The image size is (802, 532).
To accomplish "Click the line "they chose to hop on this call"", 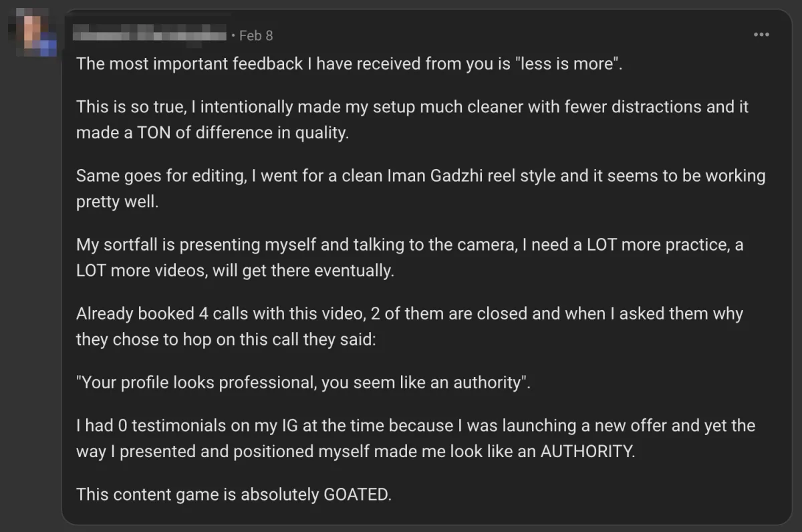I will [x=226, y=340].
